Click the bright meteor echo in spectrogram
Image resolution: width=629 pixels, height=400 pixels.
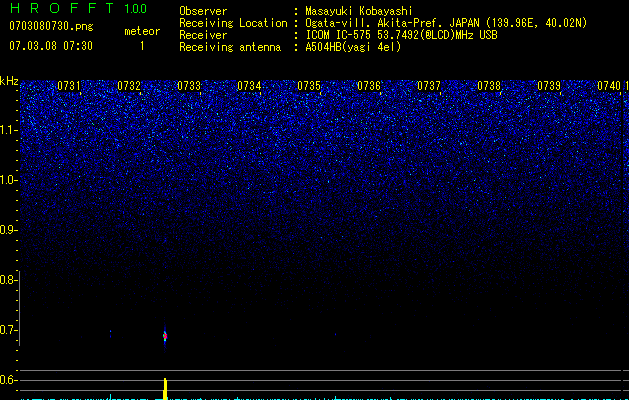pyautogui.click(x=165, y=336)
